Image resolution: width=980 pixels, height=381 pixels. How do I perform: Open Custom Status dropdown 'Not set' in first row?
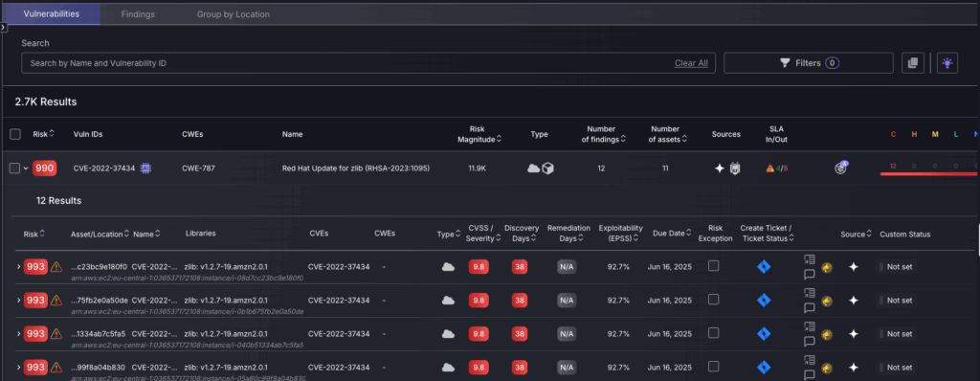[x=897, y=267]
